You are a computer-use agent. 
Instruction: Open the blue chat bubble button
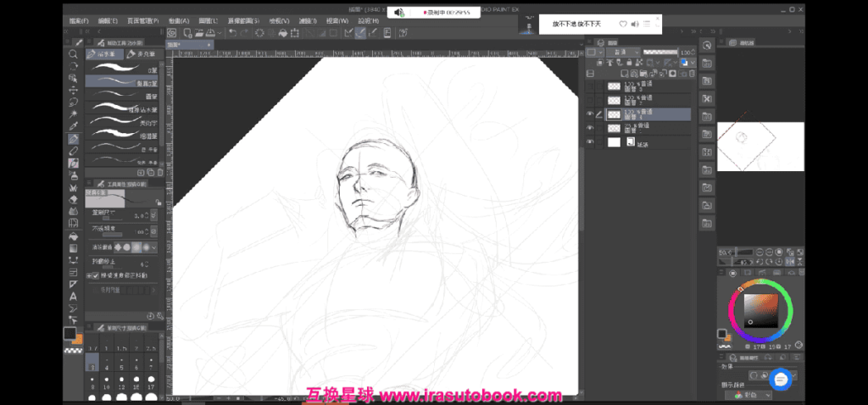coord(781,379)
